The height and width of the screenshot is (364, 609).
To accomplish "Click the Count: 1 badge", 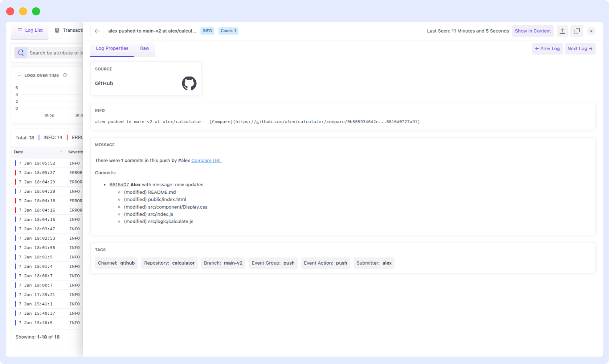I will pyautogui.click(x=228, y=31).
